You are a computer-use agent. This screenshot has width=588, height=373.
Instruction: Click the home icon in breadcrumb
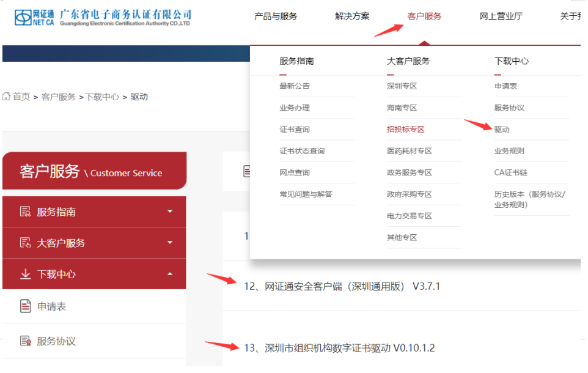(7, 97)
